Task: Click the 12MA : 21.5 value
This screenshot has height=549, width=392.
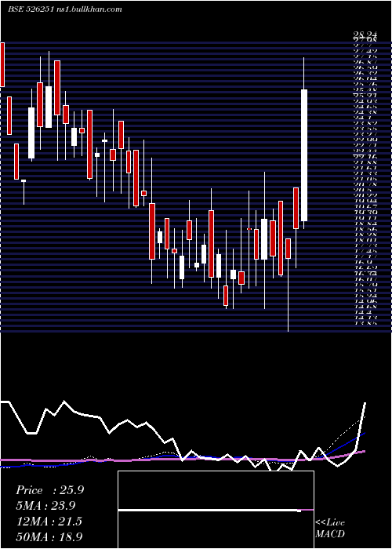Action: click(49, 522)
